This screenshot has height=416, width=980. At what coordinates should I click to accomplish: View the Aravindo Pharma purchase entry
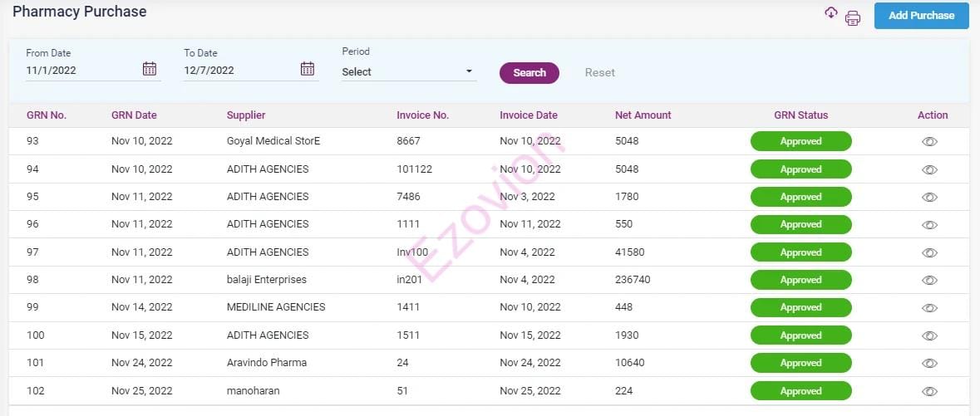click(929, 364)
